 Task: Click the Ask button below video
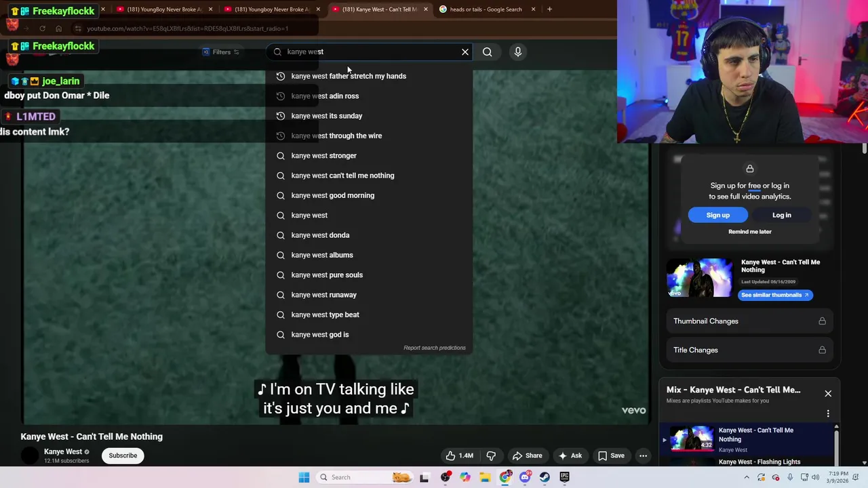(x=570, y=455)
